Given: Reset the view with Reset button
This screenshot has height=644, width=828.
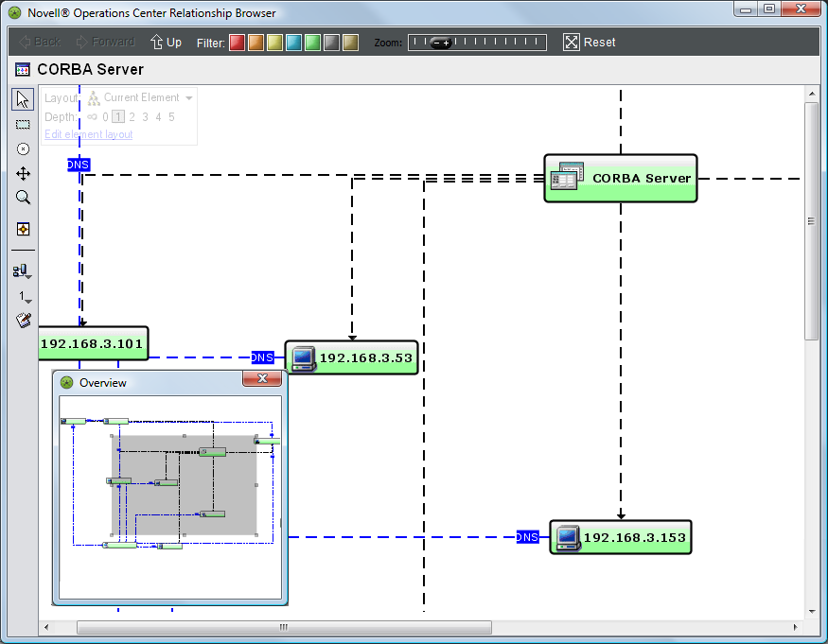Looking at the screenshot, I should 590,43.
